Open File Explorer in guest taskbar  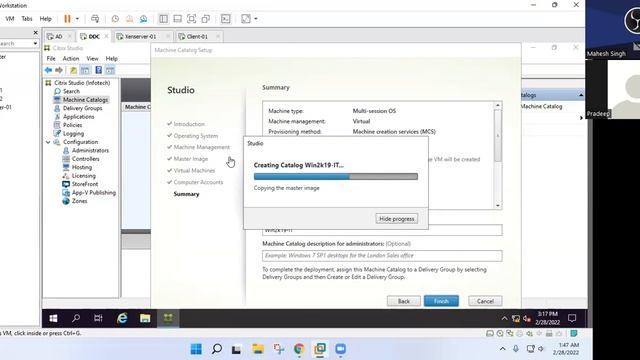pos(145,318)
